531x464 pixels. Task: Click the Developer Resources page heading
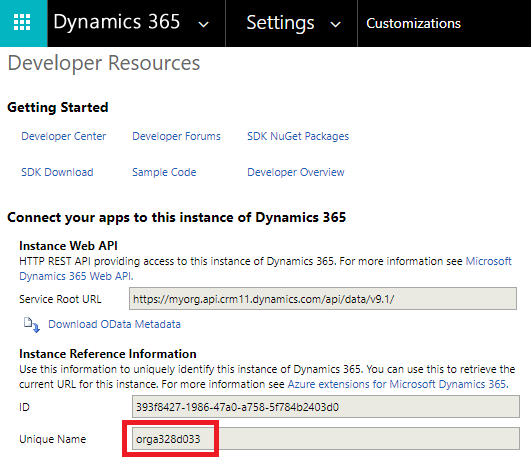pos(104,63)
